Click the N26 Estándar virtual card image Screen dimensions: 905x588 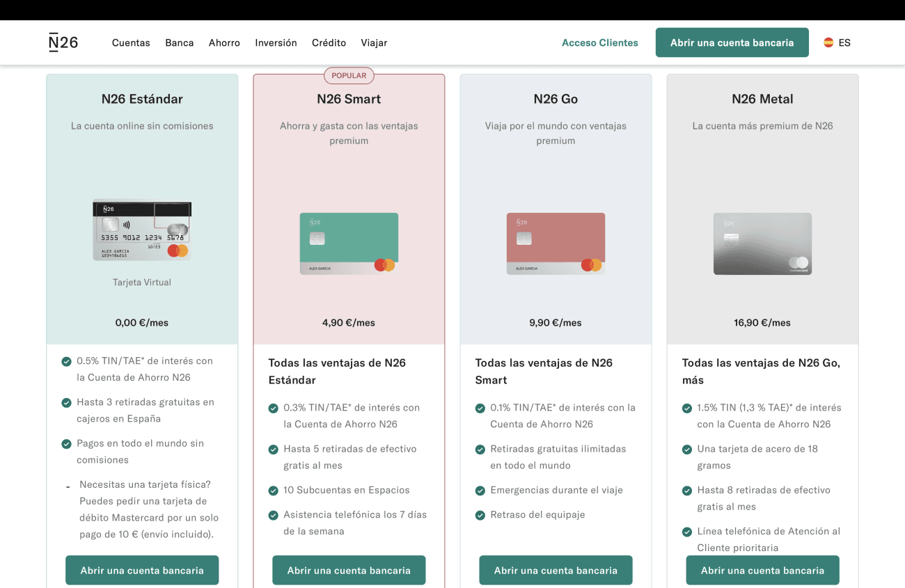(x=142, y=230)
